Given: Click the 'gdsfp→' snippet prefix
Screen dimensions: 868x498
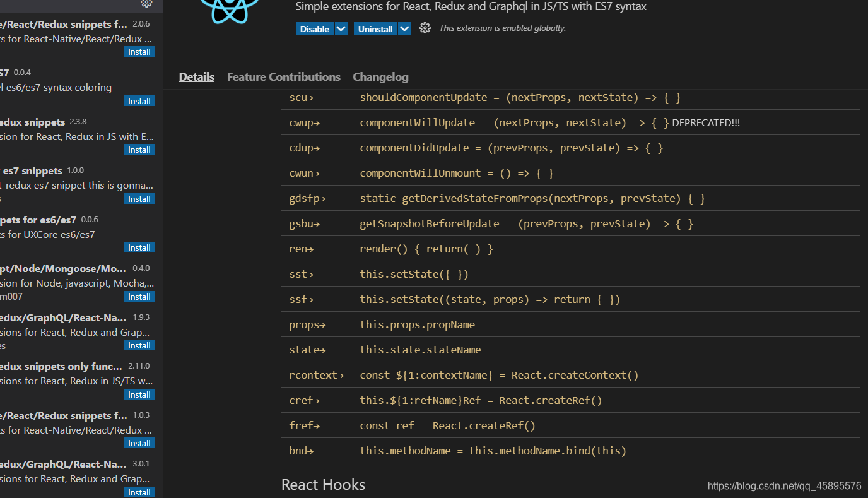Looking at the screenshot, I should pos(308,199).
